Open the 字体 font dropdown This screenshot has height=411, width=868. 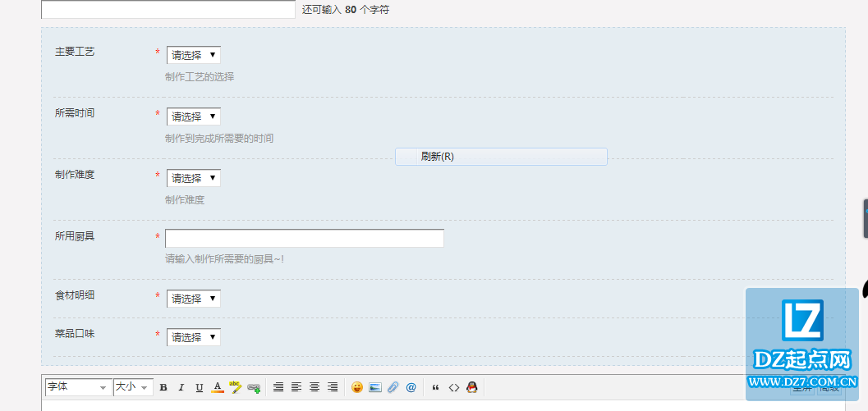click(79, 387)
